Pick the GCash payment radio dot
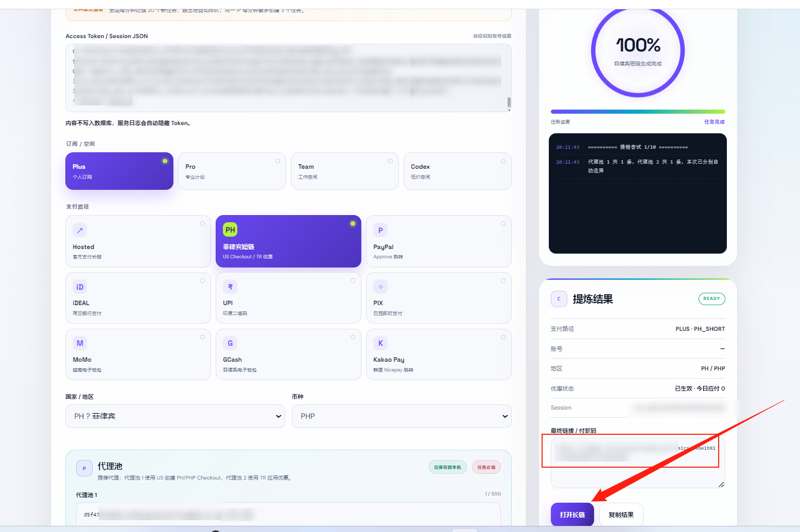This screenshot has height=532, width=800. click(353, 338)
